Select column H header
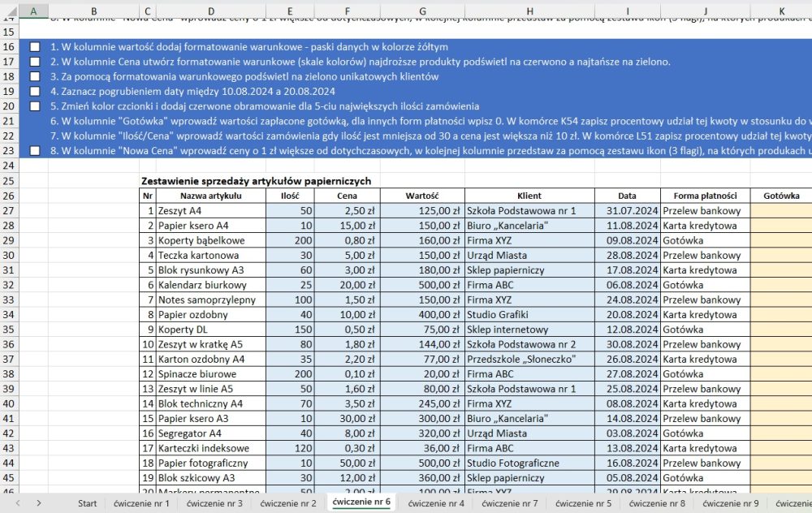The image size is (812, 513). pyautogui.click(x=529, y=11)
